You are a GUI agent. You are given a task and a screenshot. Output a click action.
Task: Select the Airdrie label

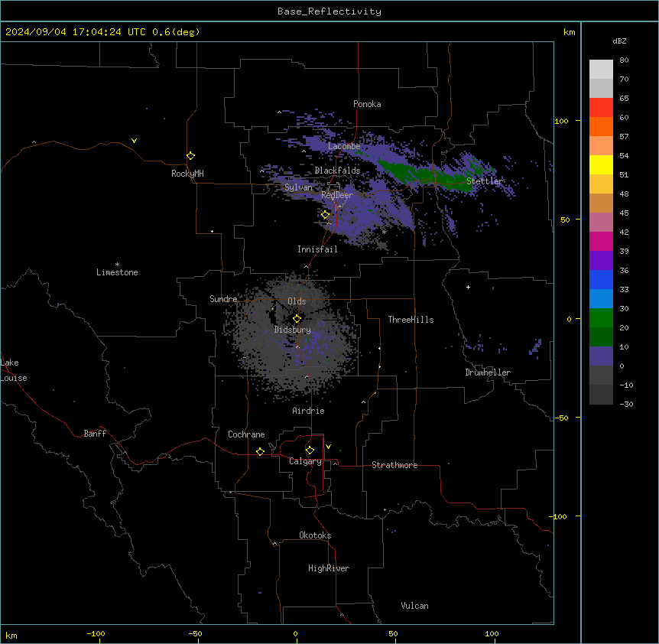[308, 411]
